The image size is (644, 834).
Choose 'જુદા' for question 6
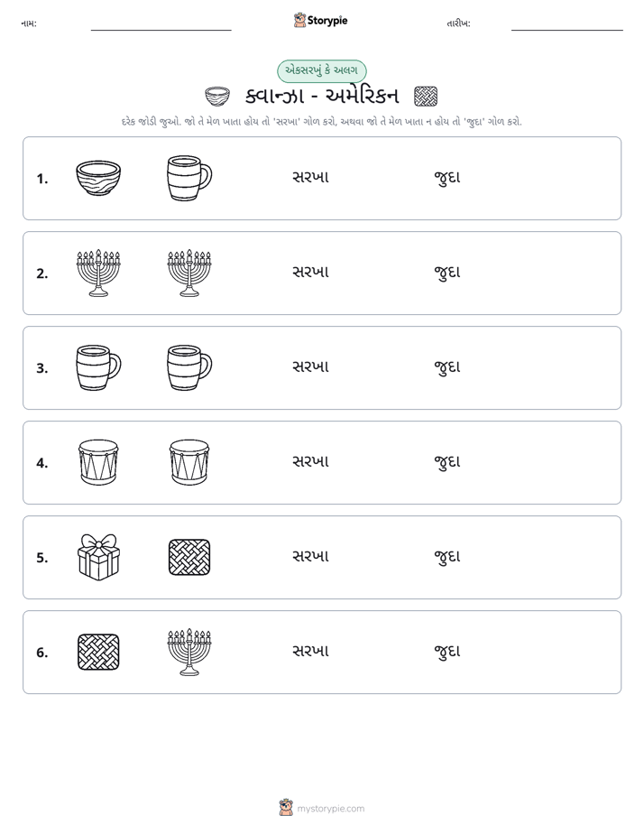(x=446, y=651)
